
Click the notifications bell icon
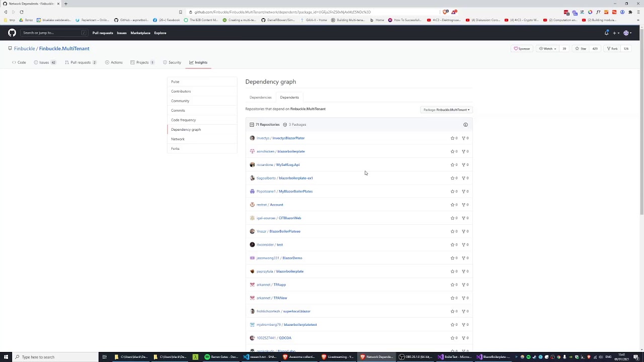point(606,33)
